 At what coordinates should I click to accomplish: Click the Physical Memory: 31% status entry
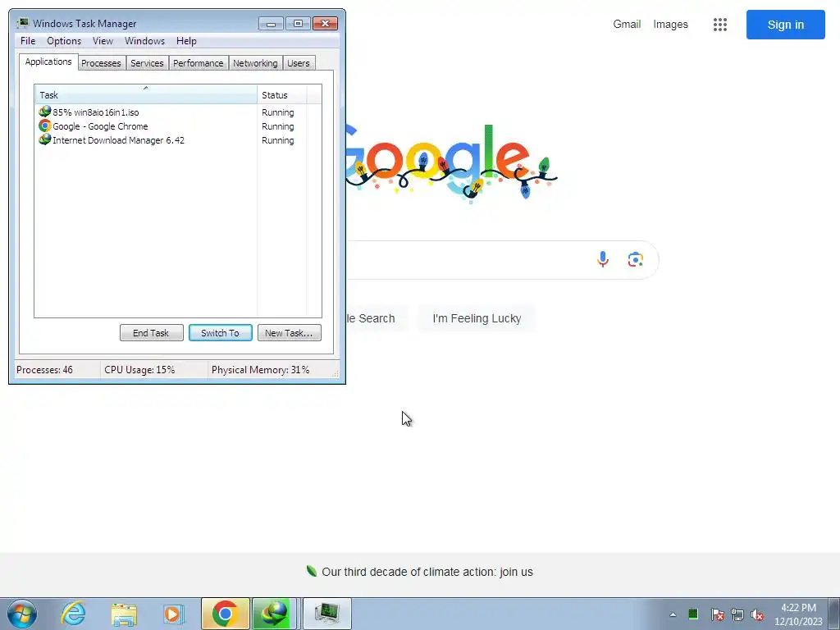[x=260, y=370]
